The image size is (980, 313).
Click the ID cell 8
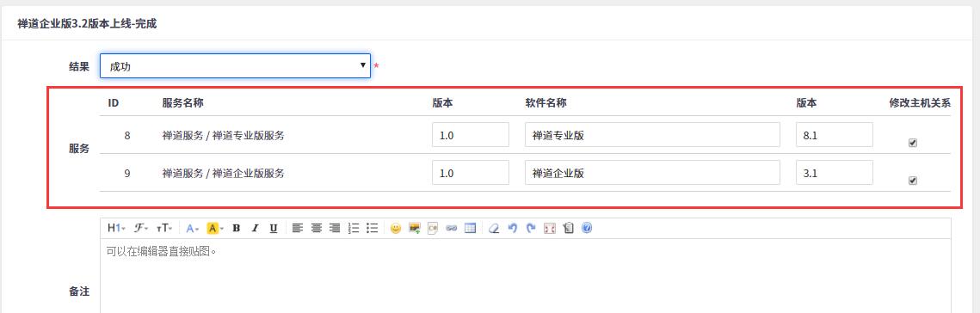coord(127,135)
